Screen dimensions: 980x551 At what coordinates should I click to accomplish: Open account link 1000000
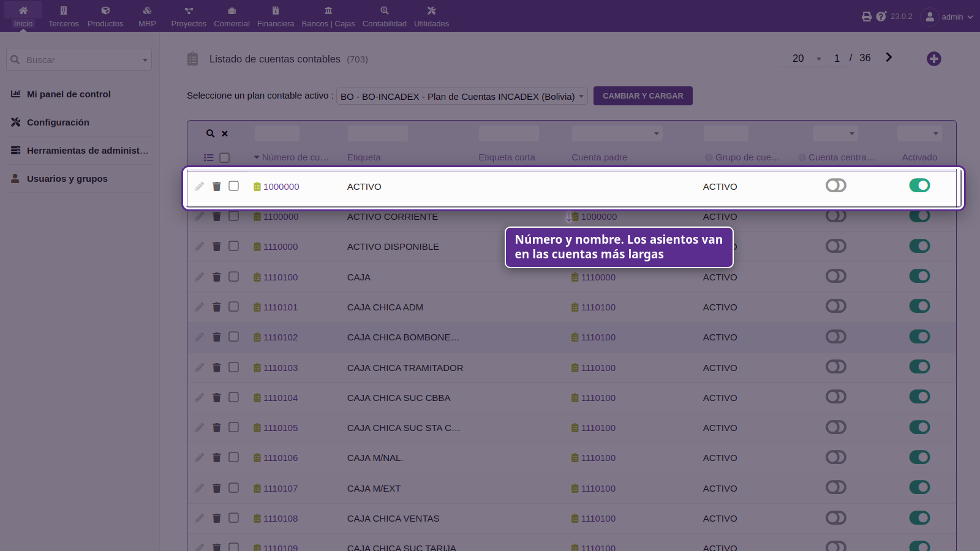pyautogui.click(x=281, y=187)
